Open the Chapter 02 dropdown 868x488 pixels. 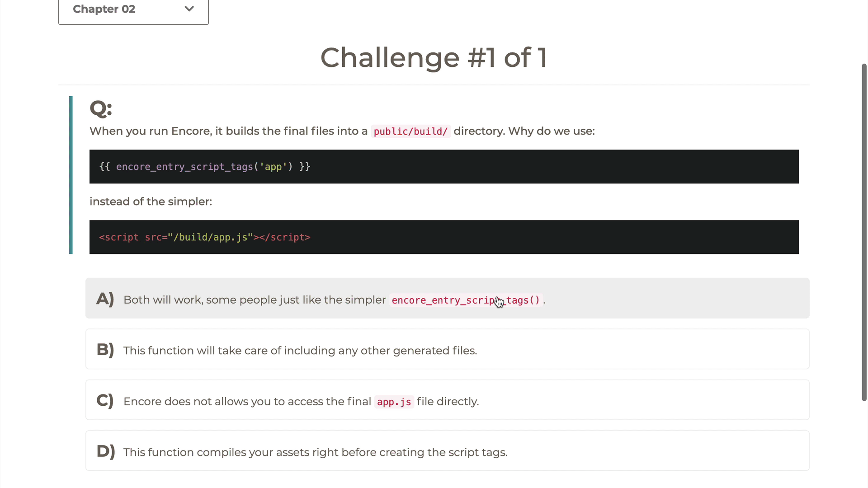(133, 9)
